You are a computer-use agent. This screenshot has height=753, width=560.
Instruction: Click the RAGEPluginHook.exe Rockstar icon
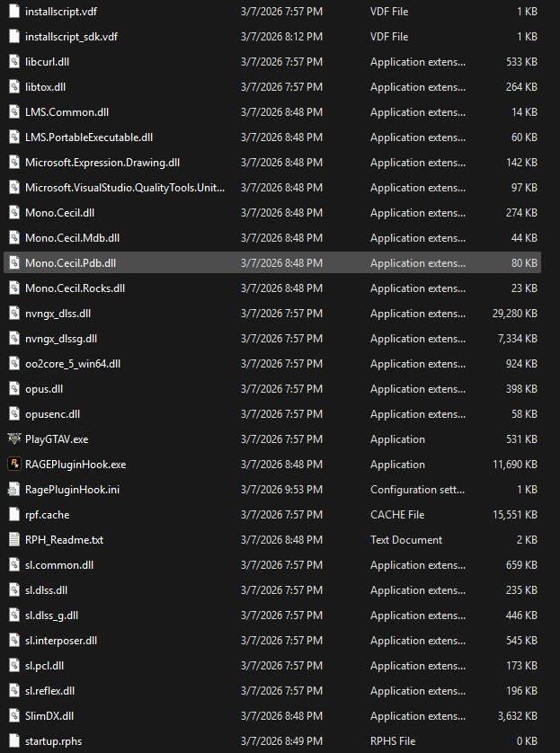pos(14,465)
